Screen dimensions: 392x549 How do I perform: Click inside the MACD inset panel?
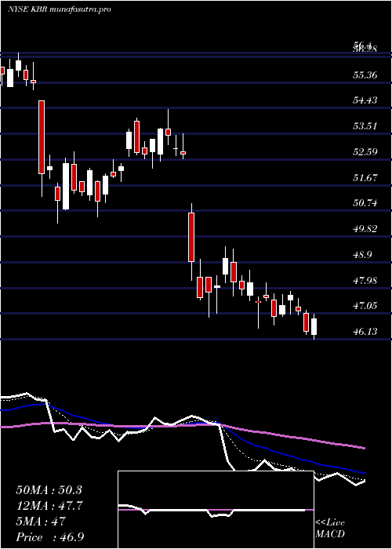216,510
